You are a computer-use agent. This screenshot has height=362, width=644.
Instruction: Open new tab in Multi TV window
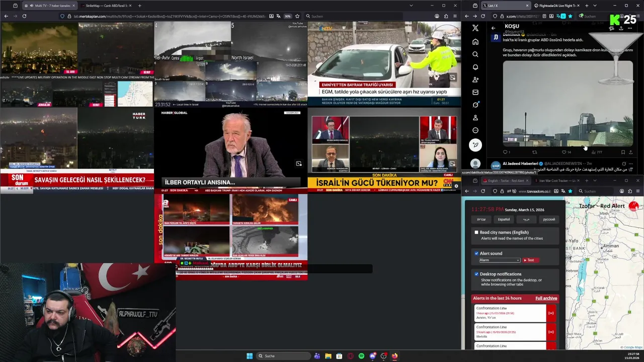(139, 6)
